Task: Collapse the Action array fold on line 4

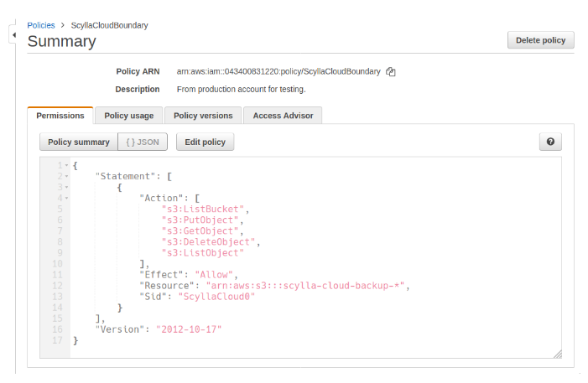Action: click(x=67, y=198)
